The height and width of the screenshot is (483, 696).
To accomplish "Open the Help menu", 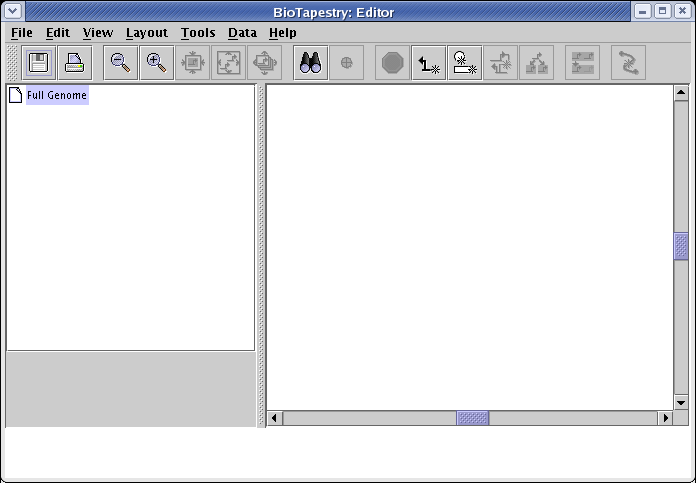I will [283, 33].
